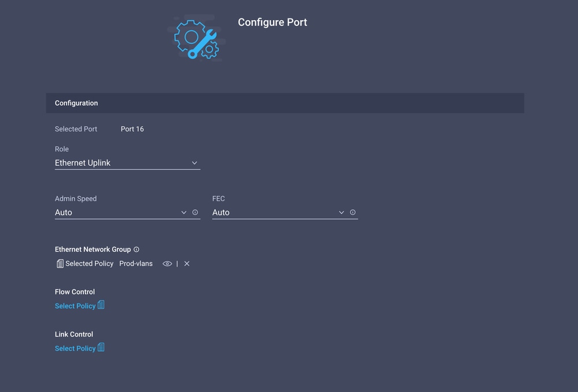Click the info icon beside the FEC field
This screenshot has height=392, width=578.
click(353, 212)
